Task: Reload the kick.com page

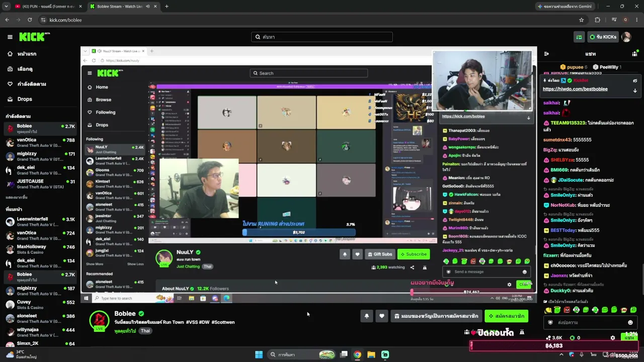Action: point(30,20)
